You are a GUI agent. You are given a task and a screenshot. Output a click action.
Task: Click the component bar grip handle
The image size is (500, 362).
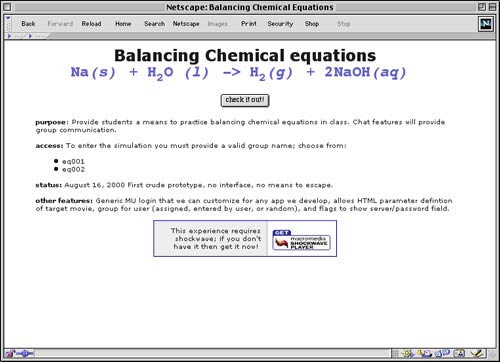(395, 353)
